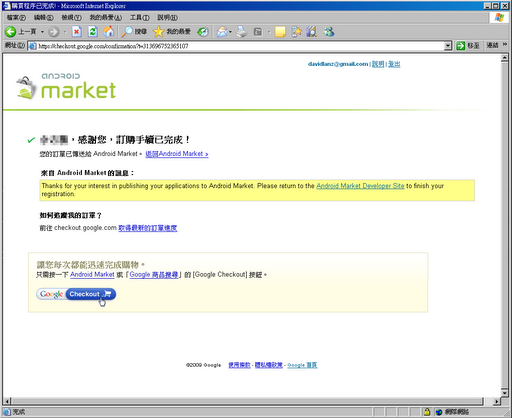The height and width of the screenshot is (418, 512).
Task: Click the 移至 Go button
Action: (x=468, y=46)
